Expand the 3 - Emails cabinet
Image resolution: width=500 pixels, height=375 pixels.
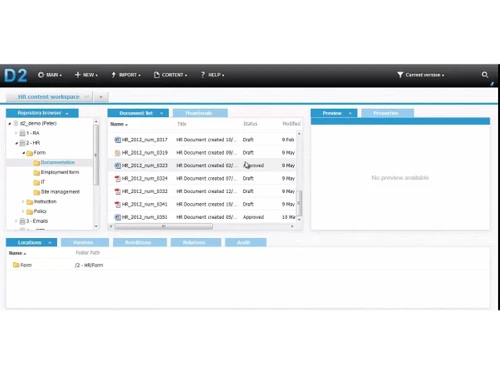tap(16, 221)
